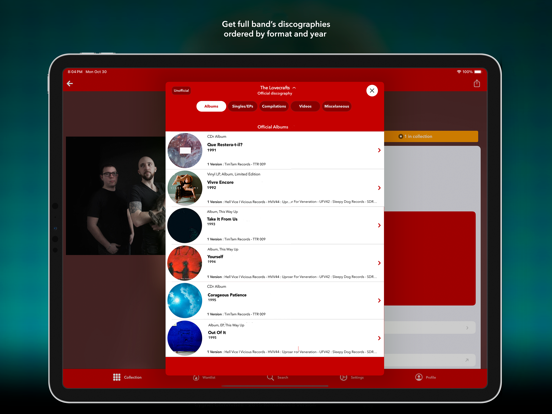
Task: Select the Albums tab
Action: click(x=211, y=106)
